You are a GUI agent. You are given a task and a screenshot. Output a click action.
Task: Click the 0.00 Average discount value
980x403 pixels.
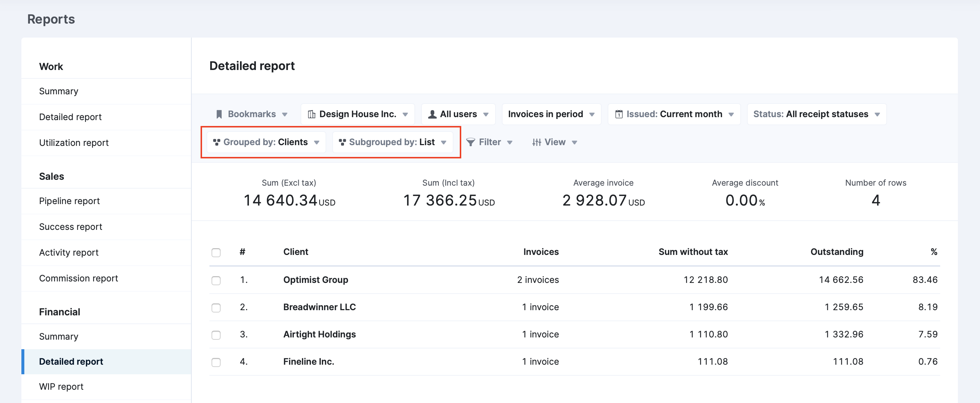[x=741, y=201]
